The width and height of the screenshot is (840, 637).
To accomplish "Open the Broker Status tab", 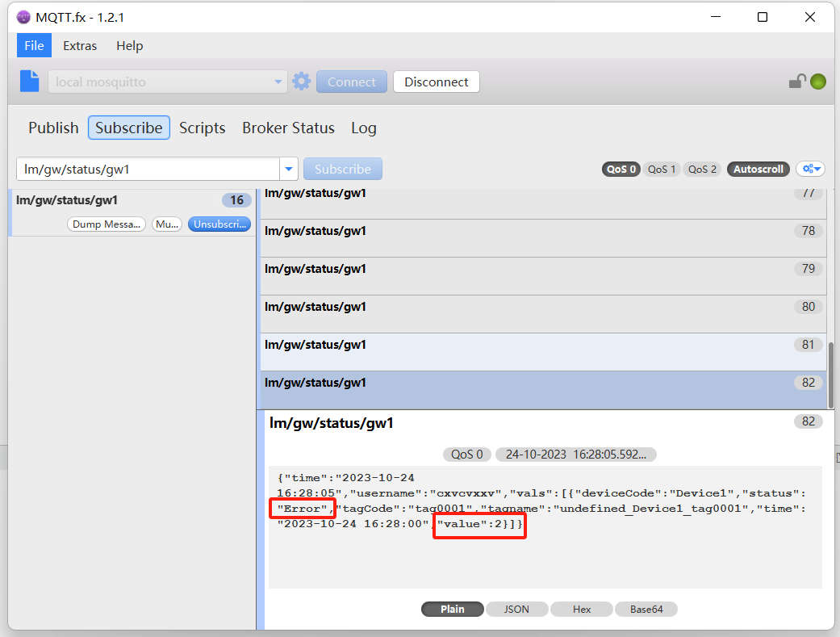I will point(288,128).
